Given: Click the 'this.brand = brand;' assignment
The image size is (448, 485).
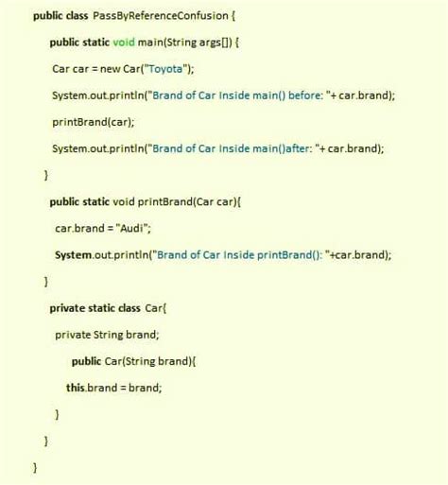Looking at the screenshot, I should point(114,388).
